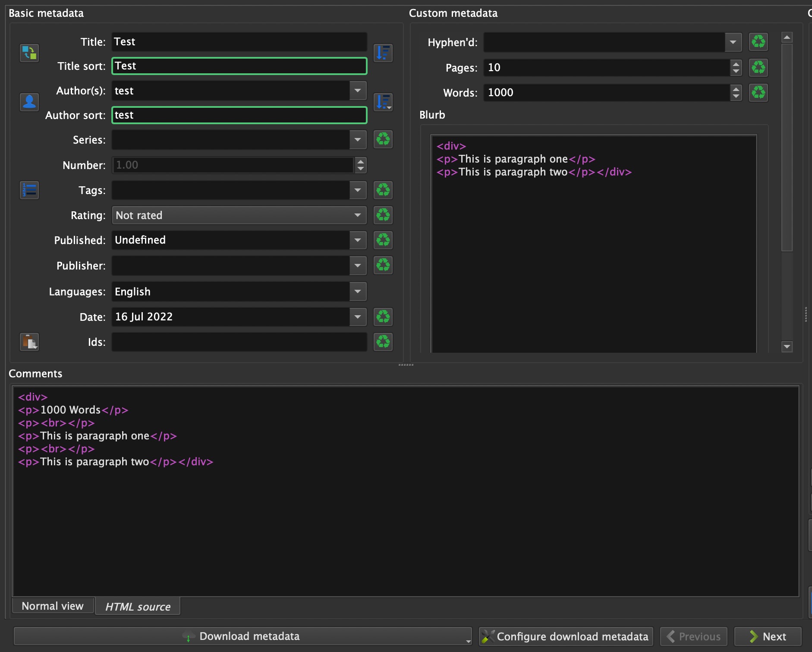Click the Download metadata button
The width and height of the screenshot is (812, 652).
[x=242, y=636]
